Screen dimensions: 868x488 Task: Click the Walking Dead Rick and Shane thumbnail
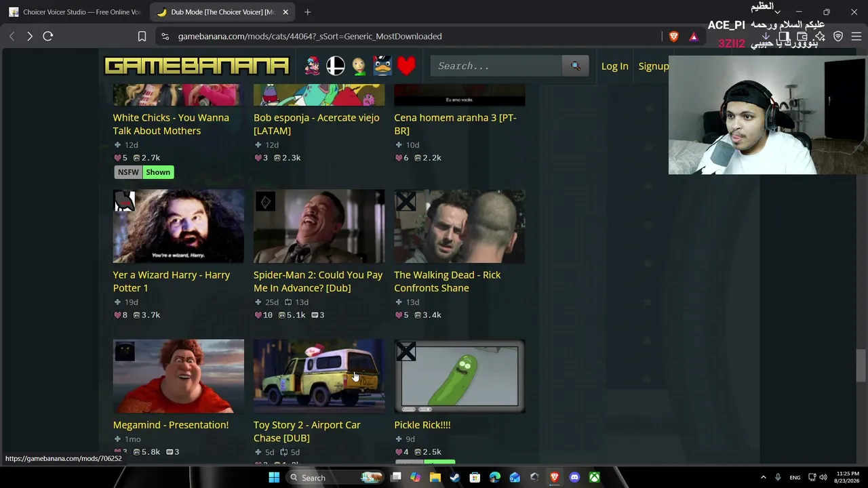coord(460,226)
